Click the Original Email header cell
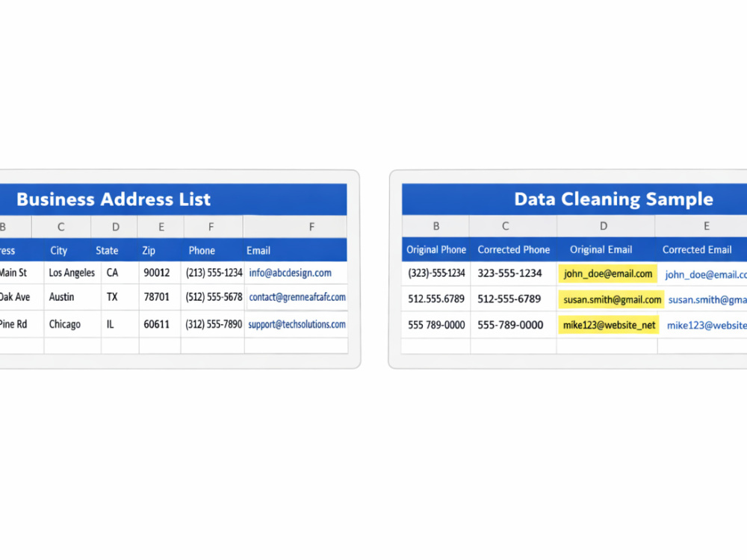Viewport: 747px width, 560px height. pos(601,249)
